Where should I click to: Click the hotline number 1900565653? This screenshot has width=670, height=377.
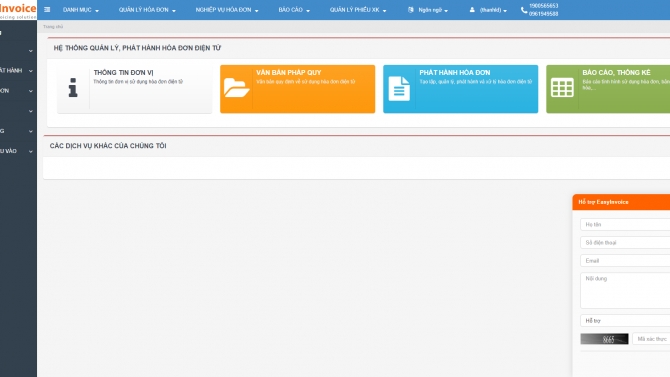pyautogui.click(x=544, y=6)
